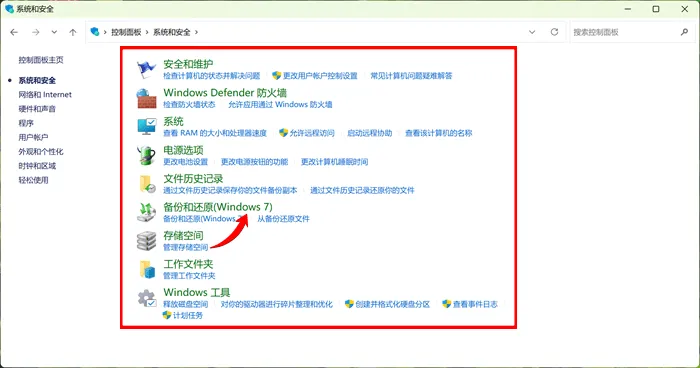This screenshot has width=700, height=368.
Task: Click 控制面板 in the breadcrumb path
Action: 126,32
